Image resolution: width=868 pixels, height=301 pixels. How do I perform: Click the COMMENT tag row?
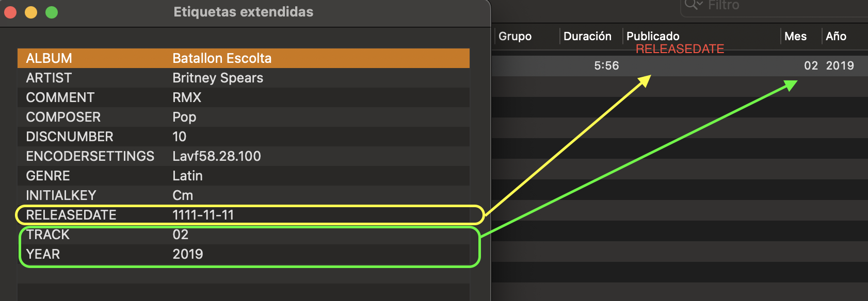point(243,97)
